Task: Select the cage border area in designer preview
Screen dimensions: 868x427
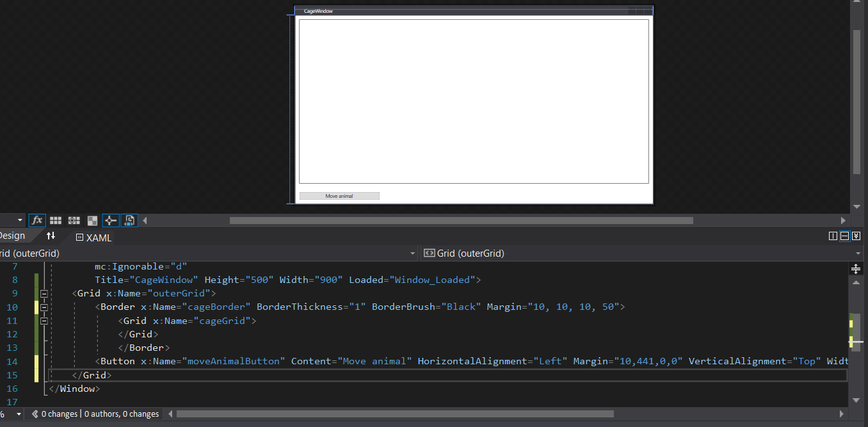Action: click(474, 101)
